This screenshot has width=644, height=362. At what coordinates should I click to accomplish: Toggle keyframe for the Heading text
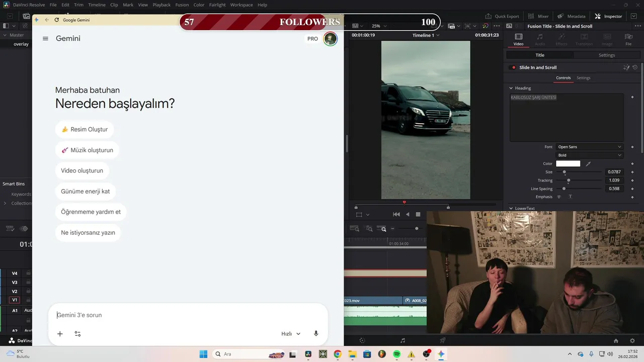pyautogui.click(x=632, y=97)
